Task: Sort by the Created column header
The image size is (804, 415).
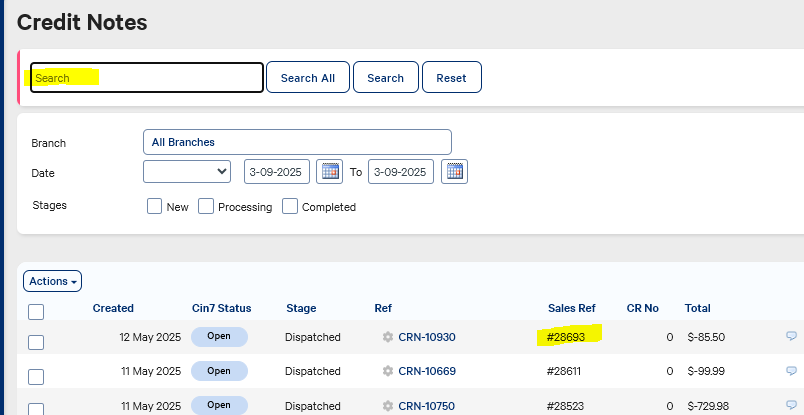Action: pos(113,308)
